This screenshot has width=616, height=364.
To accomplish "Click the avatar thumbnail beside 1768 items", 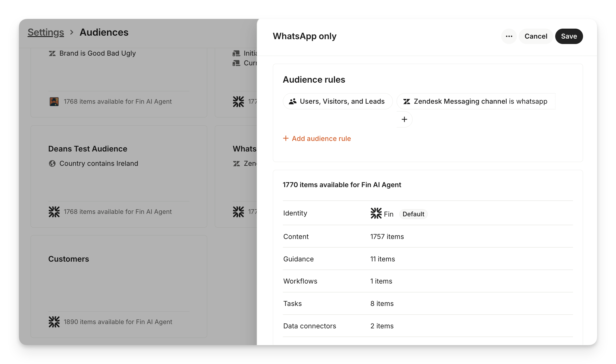I will click(54, 102).
